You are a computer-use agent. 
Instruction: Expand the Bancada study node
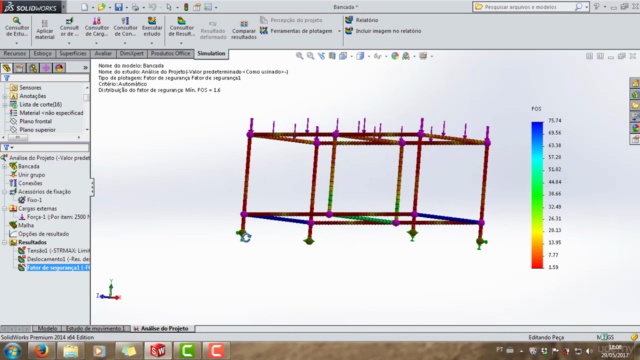click(4, 167)
